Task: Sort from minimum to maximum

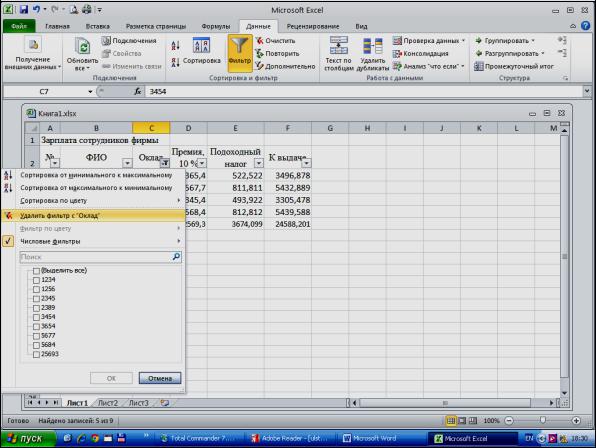Action: (x=93, y=175)
